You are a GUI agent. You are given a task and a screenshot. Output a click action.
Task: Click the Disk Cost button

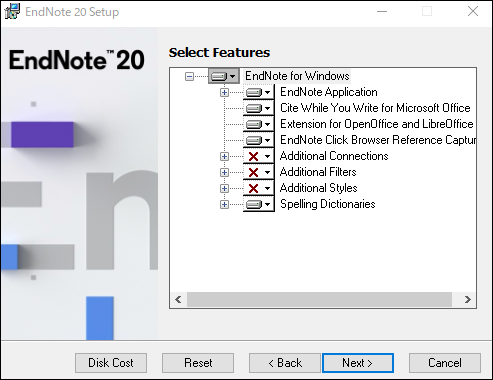point(111,363)
